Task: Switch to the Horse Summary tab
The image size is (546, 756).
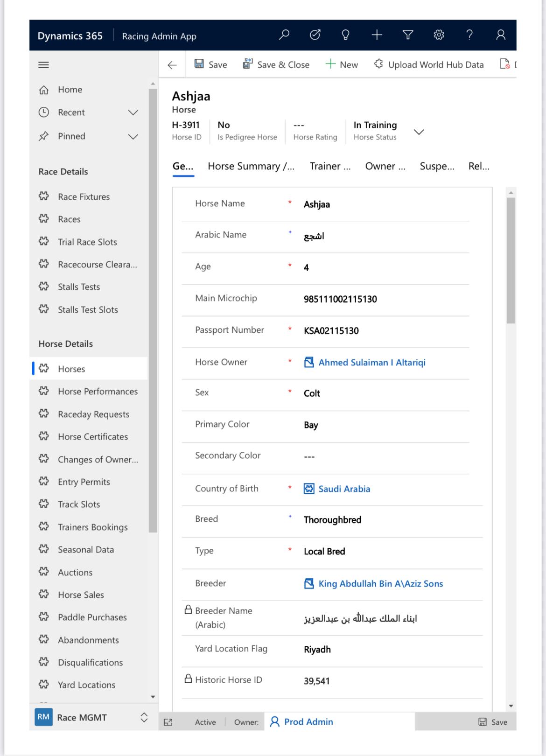Action: click(251, 167)
